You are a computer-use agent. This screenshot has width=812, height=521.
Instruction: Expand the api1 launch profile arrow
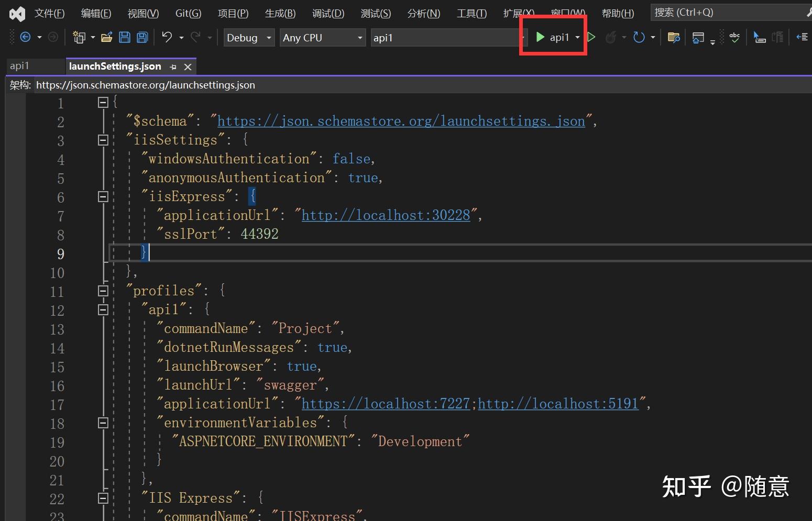click(577, 38)
